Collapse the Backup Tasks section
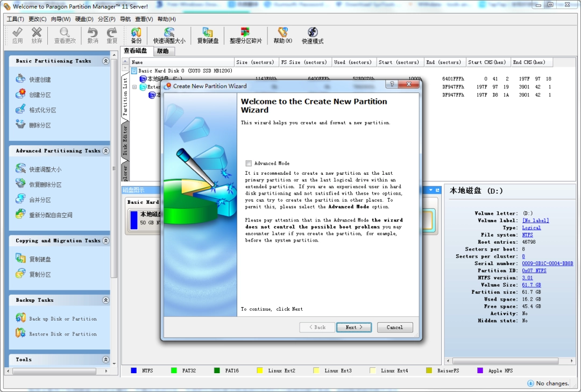The image size is (581, 392). pyautogui.click(x=105, y=301)
